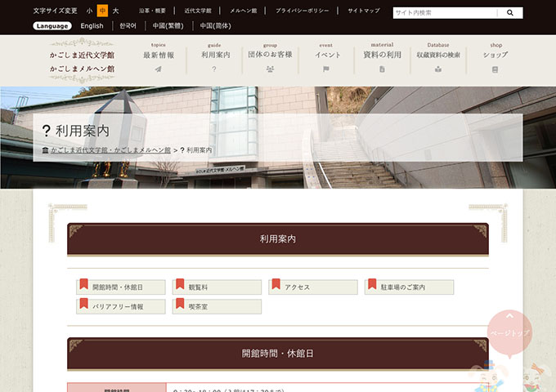
Task: Click the Language label badge
Action: pos(52,26)
